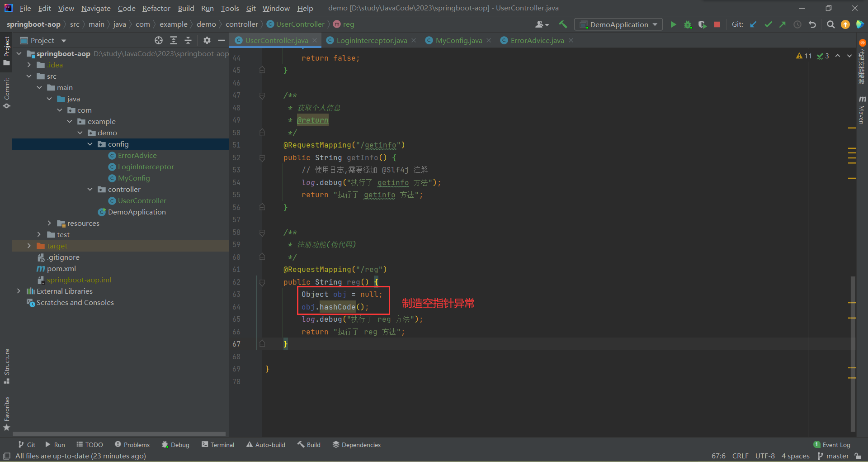Select opened file locate target icon

pos(159,40)
